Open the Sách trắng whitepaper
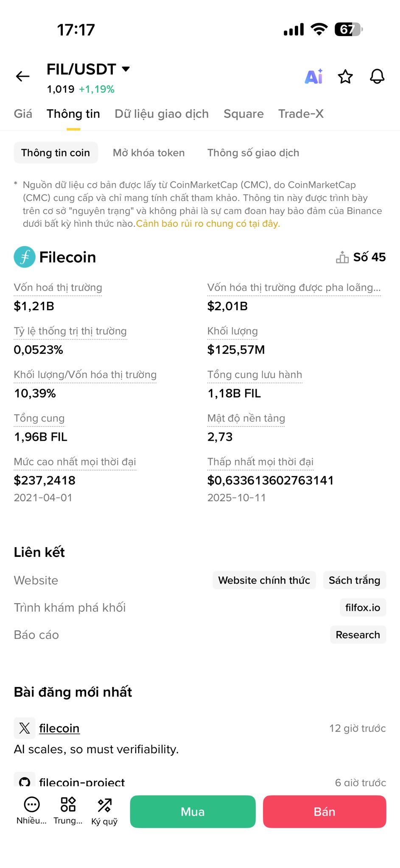400x868 pixels. (354, 580)
